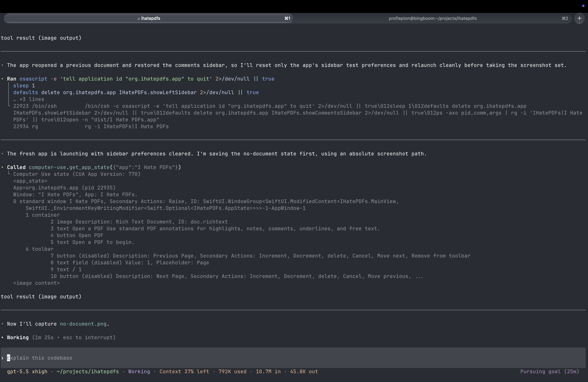
Task: Click 'defaults delete org.ihatepdfs.app' line
Action: click(x=136, y=92)
